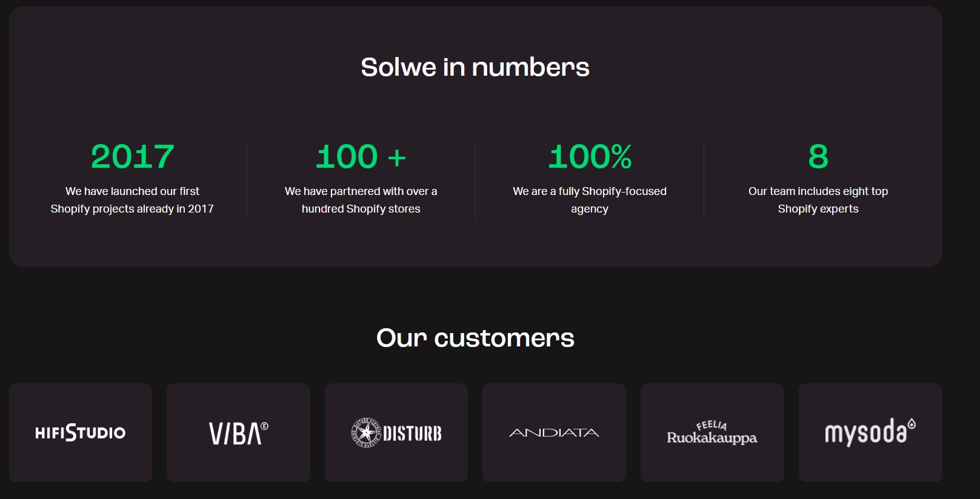Click the 'eight top Shopify experts' description
Image resolution: width=980 pixels, height=499 pixels.
point(818,200)
